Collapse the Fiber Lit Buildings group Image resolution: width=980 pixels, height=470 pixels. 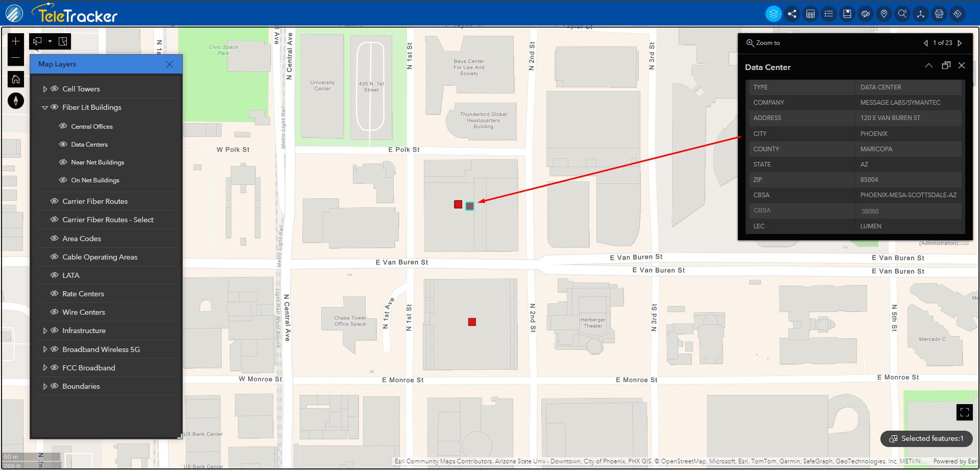click(x=45, y=108)
